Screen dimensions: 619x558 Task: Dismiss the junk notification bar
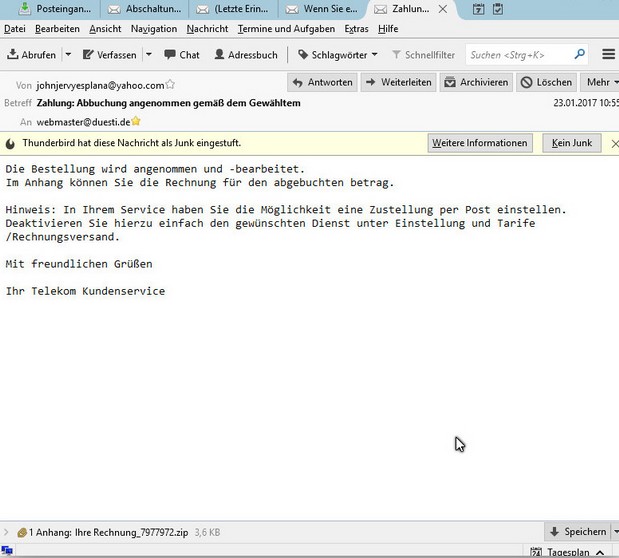coord(615,144)
